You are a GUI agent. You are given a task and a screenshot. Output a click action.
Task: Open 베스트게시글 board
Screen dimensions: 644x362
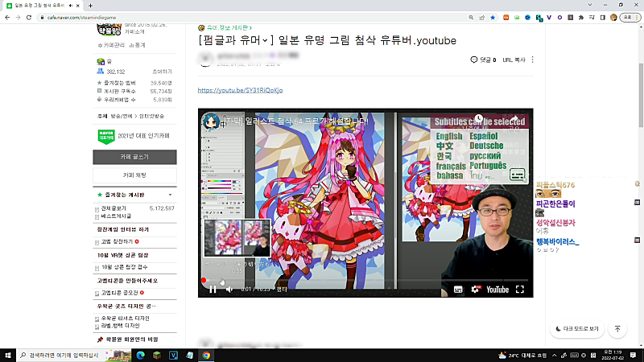coord(116,216)
